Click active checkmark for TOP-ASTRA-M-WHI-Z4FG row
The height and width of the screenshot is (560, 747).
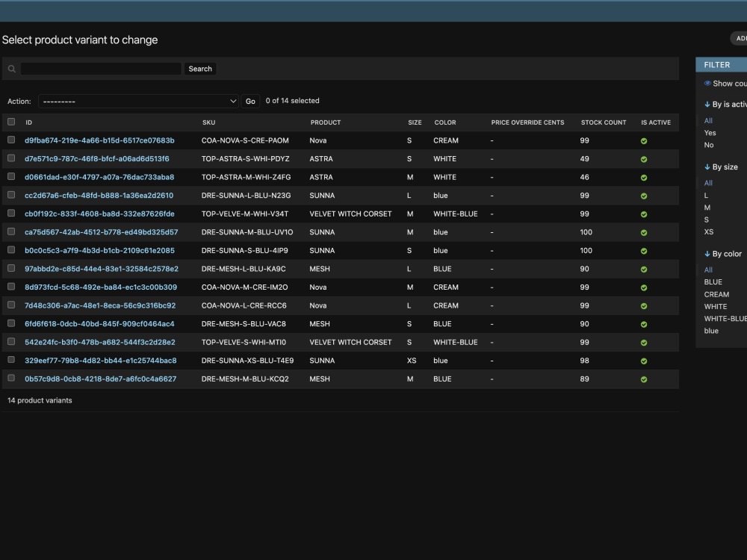click(x=644, y=178)
